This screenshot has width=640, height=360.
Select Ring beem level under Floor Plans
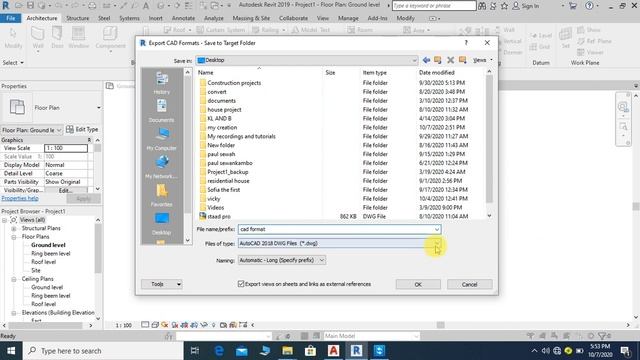[51, 253]
